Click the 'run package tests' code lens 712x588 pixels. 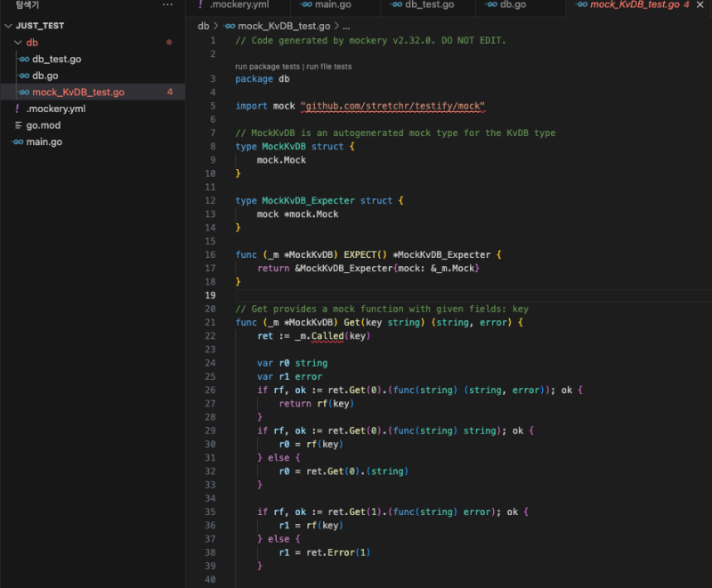coord(267,66)
